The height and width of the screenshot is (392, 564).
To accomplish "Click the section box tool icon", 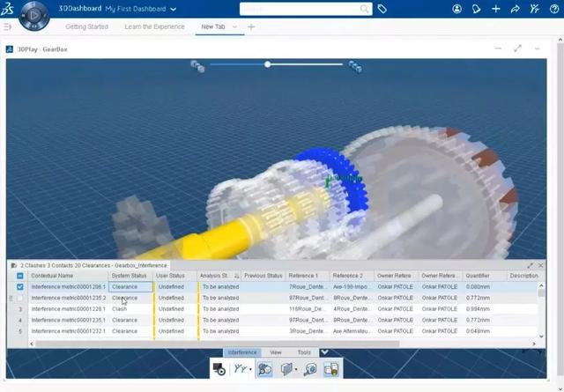I will pos(286,369).
